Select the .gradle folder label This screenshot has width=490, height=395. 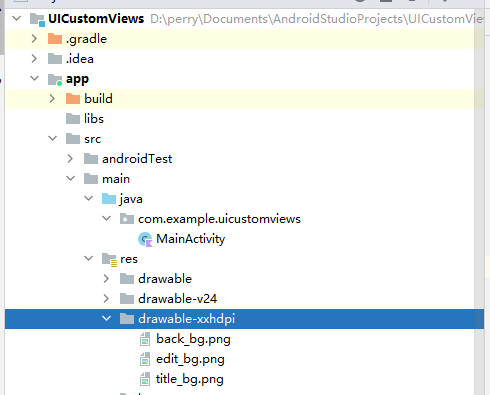(x=86, y=39)
